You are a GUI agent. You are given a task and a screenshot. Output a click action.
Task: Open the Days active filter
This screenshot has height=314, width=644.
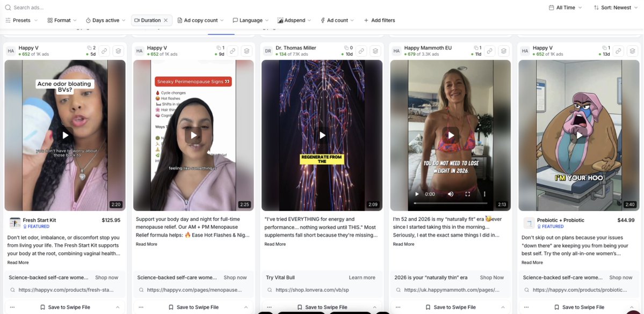coord(106,20)
